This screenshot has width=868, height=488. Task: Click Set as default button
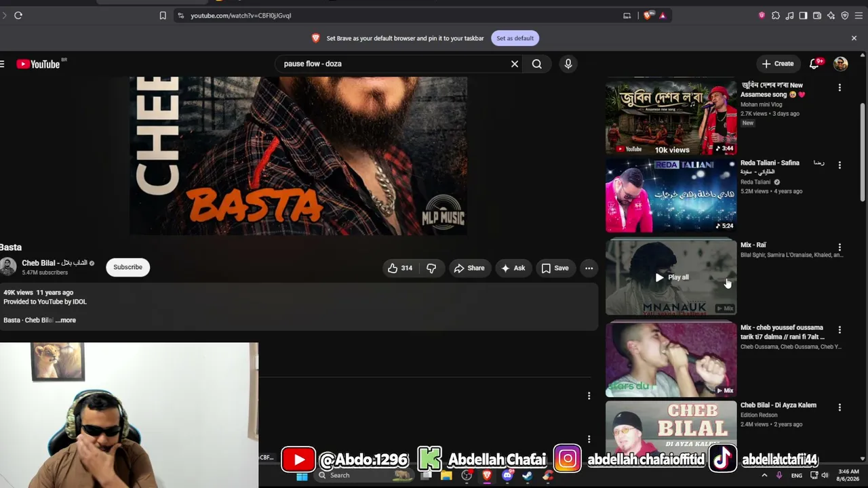click(515, 38)
